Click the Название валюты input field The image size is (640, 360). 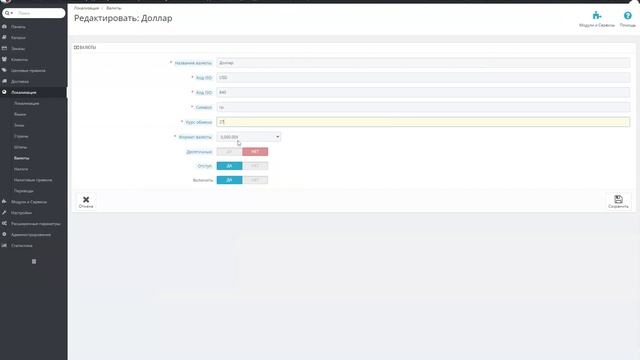coord(423,63)
